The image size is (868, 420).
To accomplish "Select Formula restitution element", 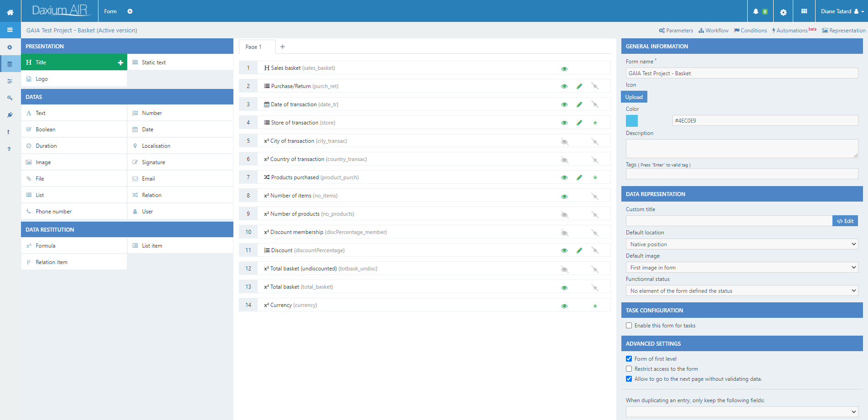I will 74,246.
